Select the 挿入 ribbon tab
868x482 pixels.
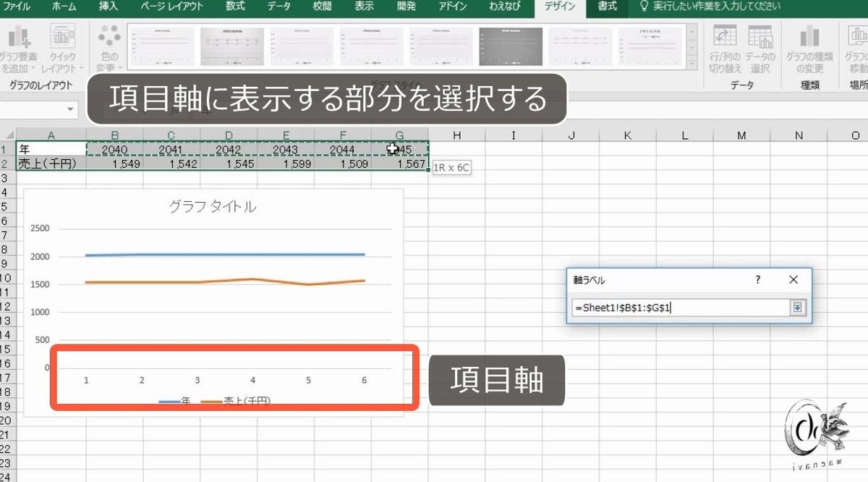[107, 7]
